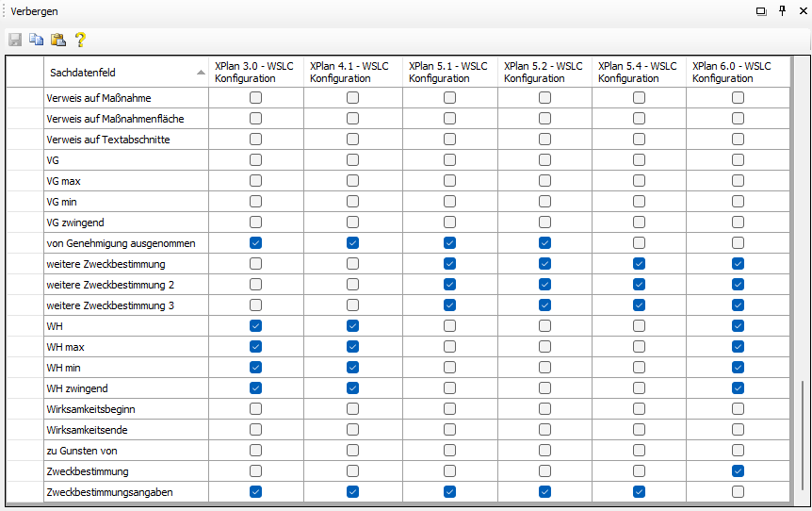Toggle the pin icon to auto-hide panel
Image resolution: width=812 pixels, height=511 pixels.
pyautogui.click(x=782, y=10)
